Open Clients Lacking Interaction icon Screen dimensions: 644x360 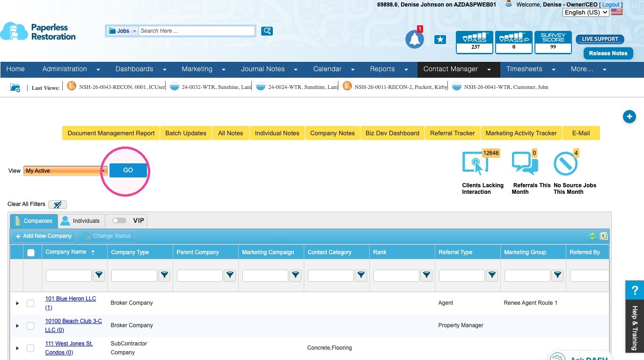pyautogui.click(x=475, y=164)
